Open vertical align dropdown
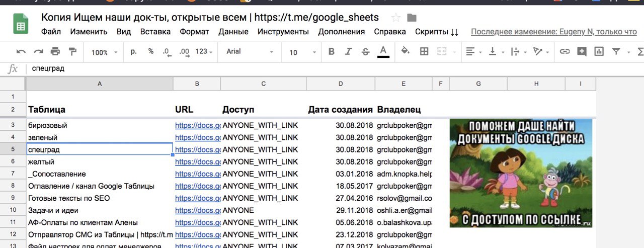Image resolution: width=644 pixels, height=248 pixels. [496, 51]
